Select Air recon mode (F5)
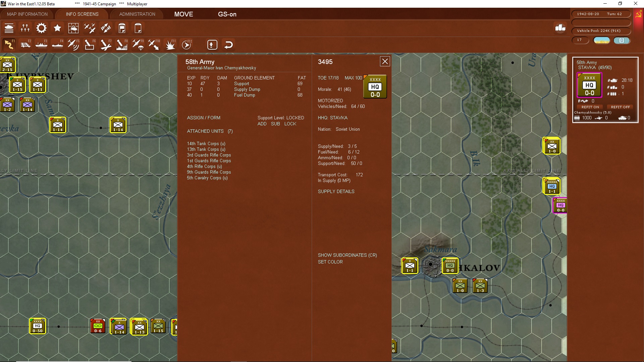This screenshot has width=644, height=362. click(x=73, y=45)
